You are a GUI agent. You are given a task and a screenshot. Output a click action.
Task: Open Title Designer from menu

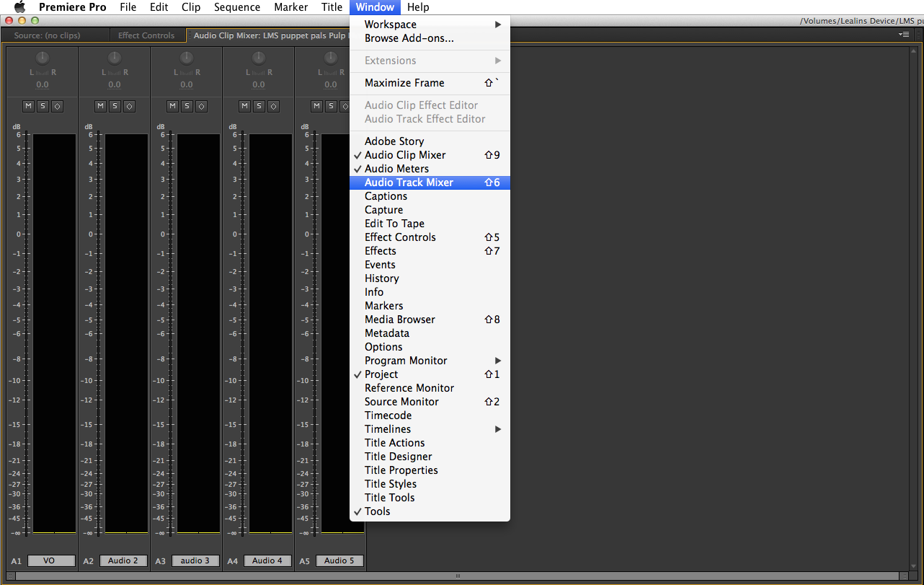coord(430,457)
